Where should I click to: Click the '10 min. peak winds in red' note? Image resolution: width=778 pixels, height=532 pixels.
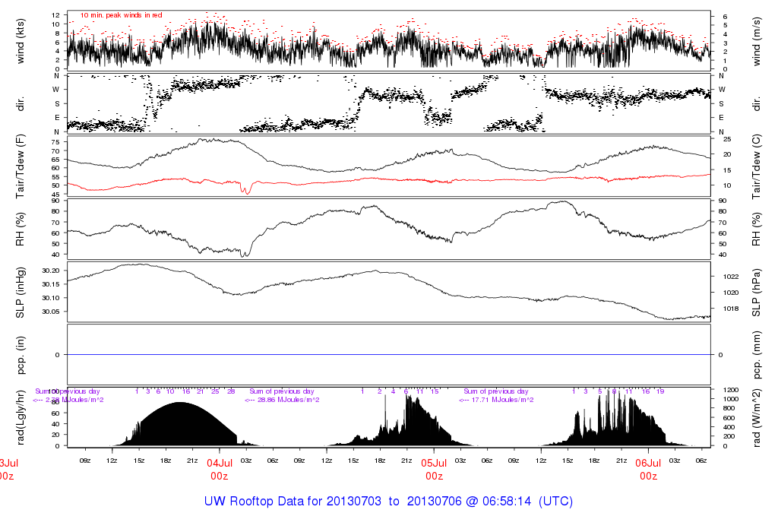[x=121, y=15]
